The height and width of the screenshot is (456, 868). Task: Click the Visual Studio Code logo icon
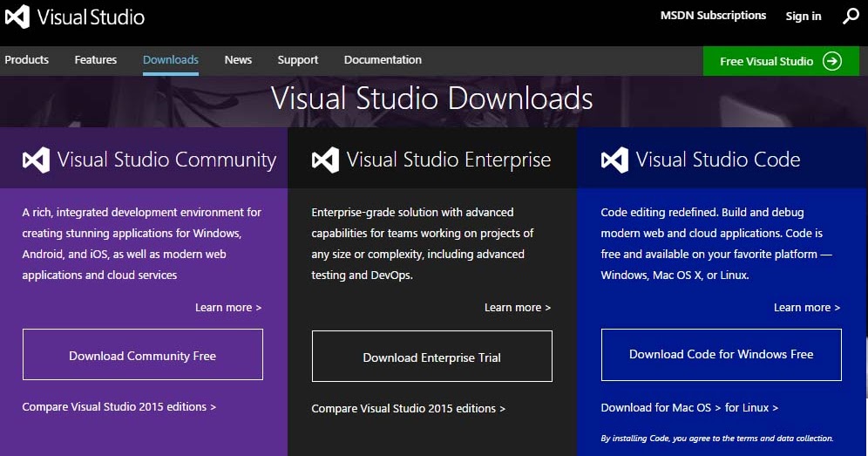[614, 160]
